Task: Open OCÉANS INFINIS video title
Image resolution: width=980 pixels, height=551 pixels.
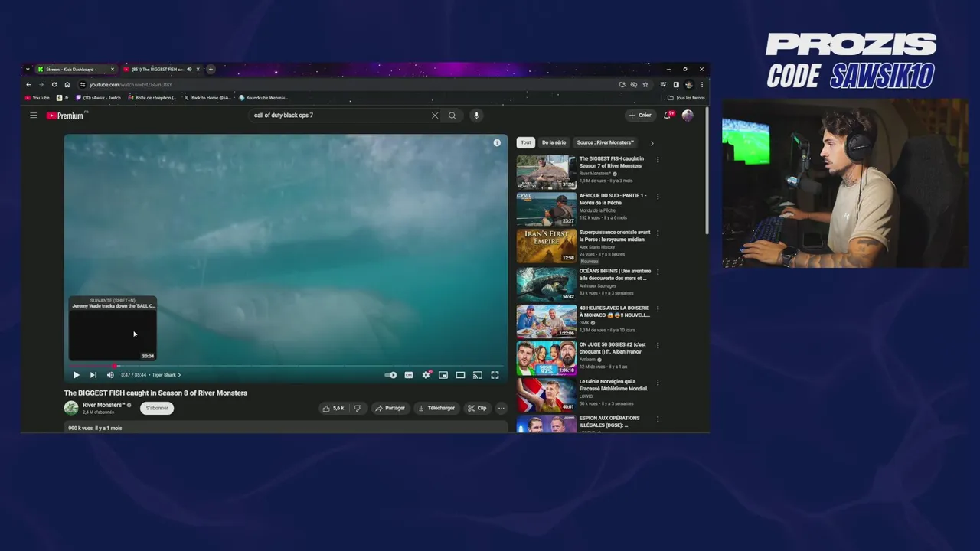Action: pos(615,275)
